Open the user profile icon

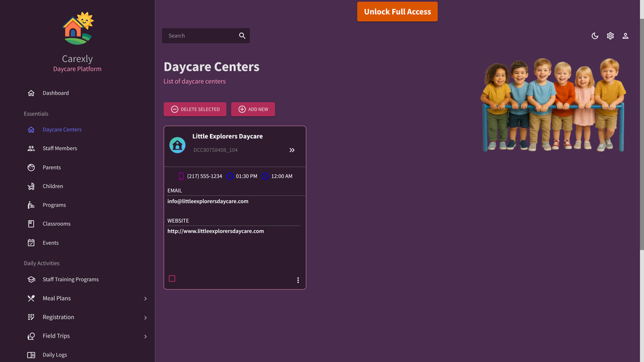tap(625, 35)
